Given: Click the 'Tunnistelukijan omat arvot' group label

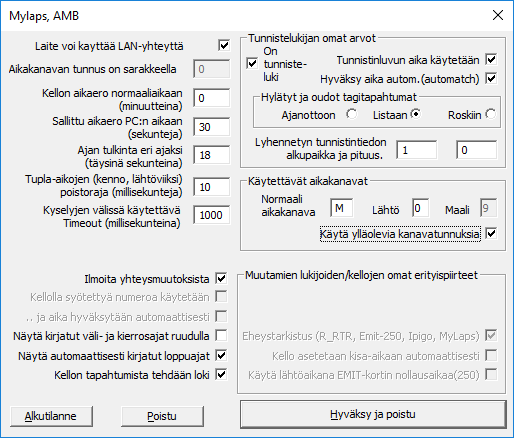Looking at the screenshot, I should (x=312, y=38).
